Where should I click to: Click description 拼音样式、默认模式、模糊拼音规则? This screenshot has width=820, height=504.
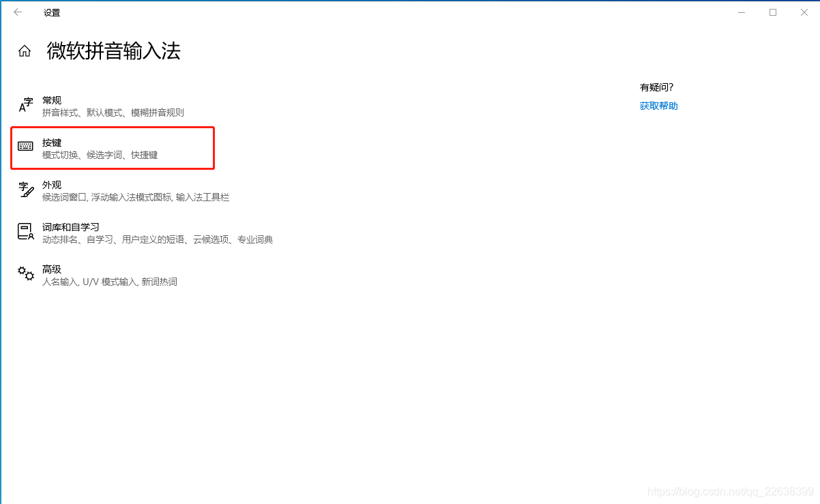tap(113, 113)
